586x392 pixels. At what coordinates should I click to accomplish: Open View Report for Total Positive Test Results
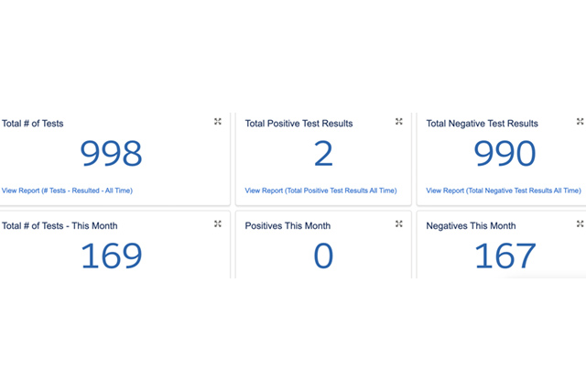(320, 191)
